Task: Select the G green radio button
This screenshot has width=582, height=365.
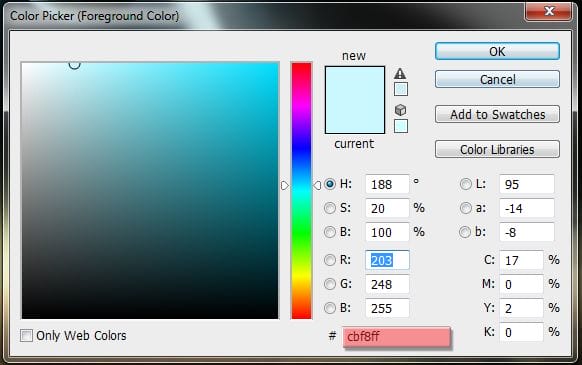Action: click(330, 284)
